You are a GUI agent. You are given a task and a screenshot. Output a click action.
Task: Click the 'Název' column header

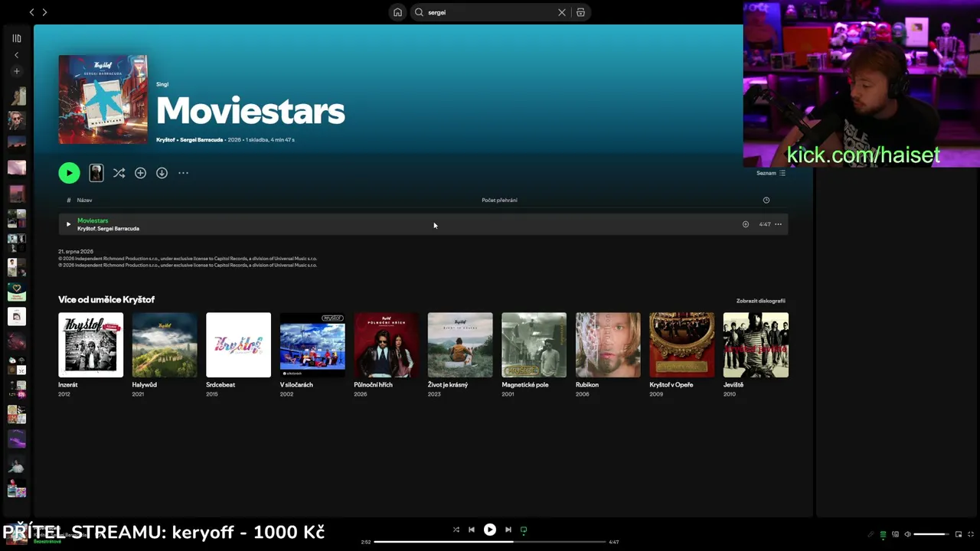point(84,201)
